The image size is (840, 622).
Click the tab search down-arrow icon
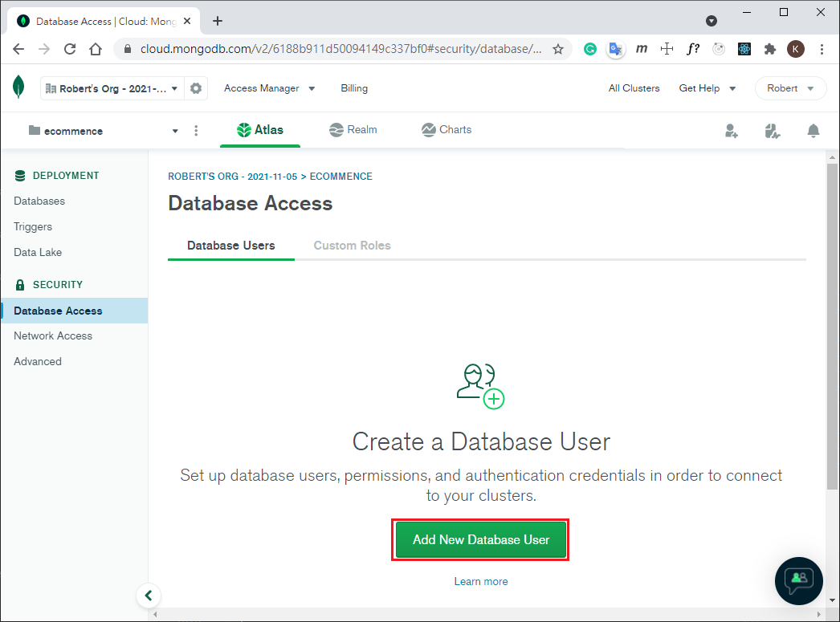coord(712,21)
